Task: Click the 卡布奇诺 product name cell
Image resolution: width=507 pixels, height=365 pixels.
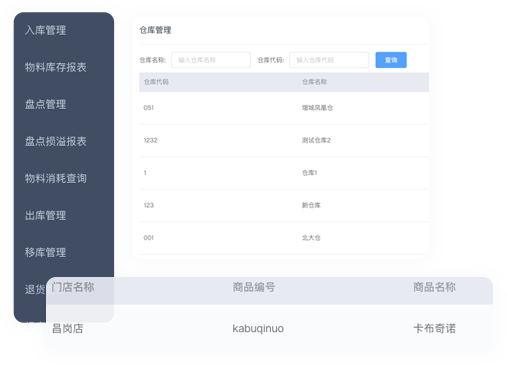Action: tap(434, 329)
